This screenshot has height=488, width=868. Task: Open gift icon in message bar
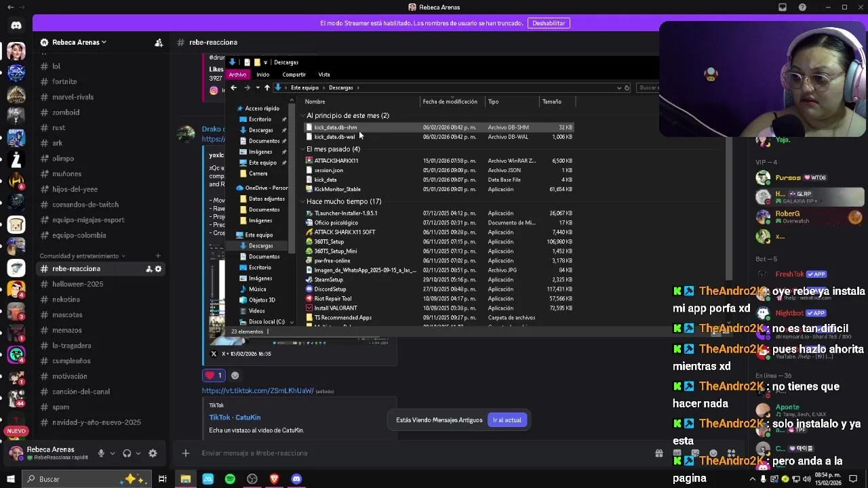coord(658,453)
